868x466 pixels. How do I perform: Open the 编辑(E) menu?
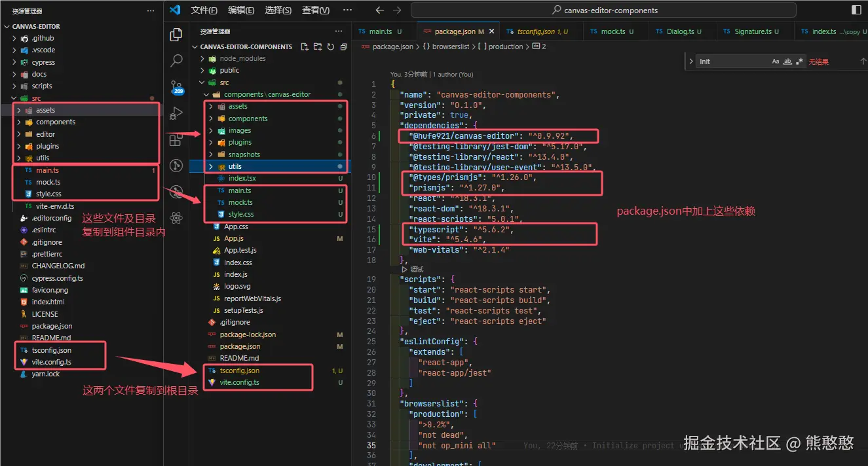click(241, 10)
